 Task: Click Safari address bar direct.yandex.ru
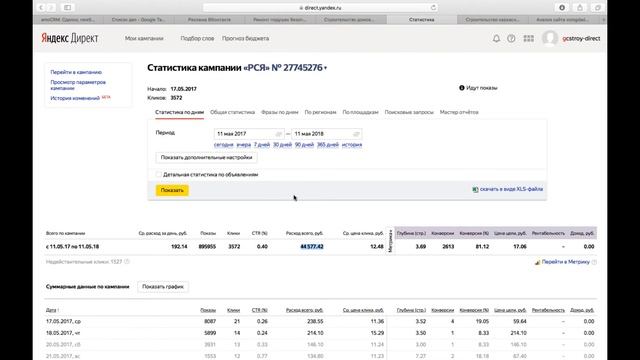point(320,7)
